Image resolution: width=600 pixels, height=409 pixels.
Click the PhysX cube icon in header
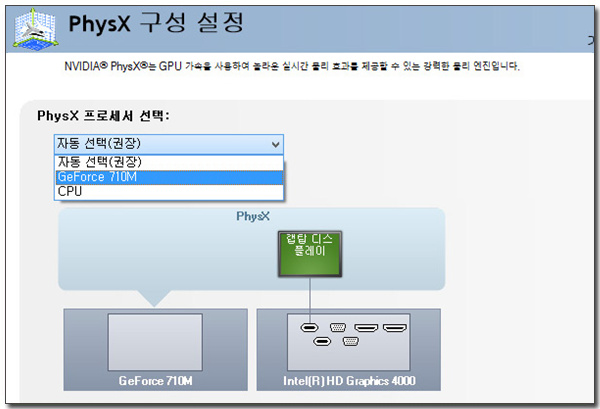tap(35, 29)
